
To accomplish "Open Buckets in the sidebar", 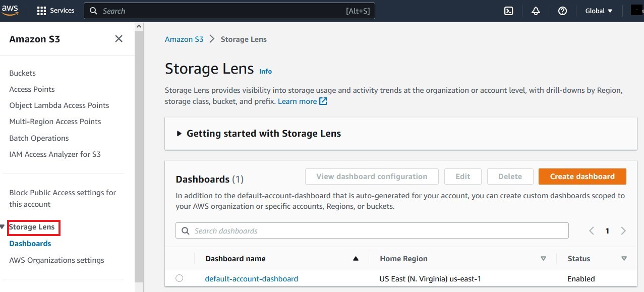I will [22, 73].
